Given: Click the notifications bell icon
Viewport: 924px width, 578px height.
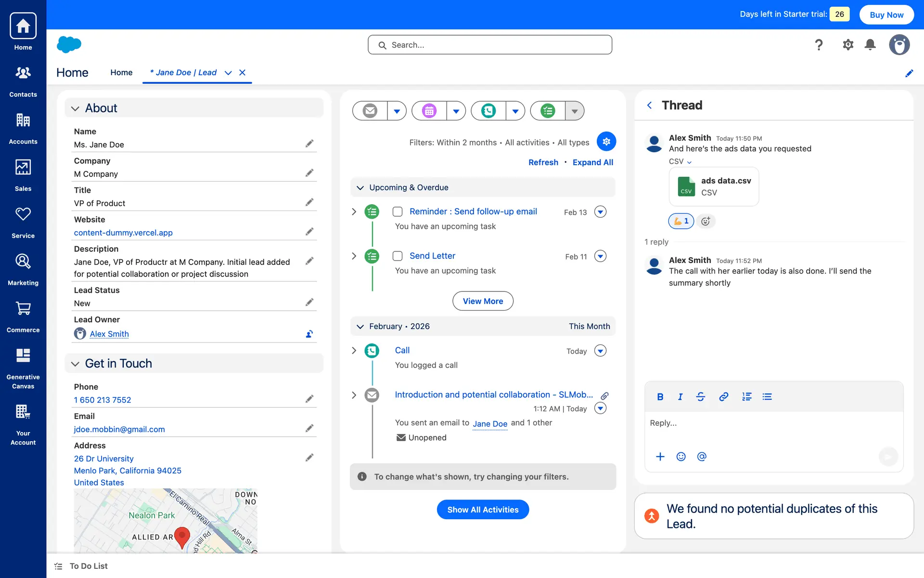Looking at the screenshot, I should pyautogui.click(x=870, y=45).
